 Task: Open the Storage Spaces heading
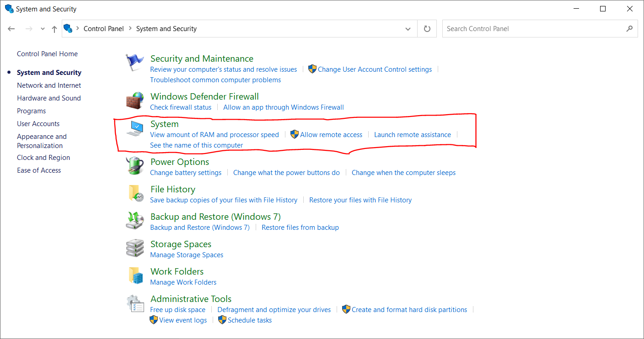(181, 244)
